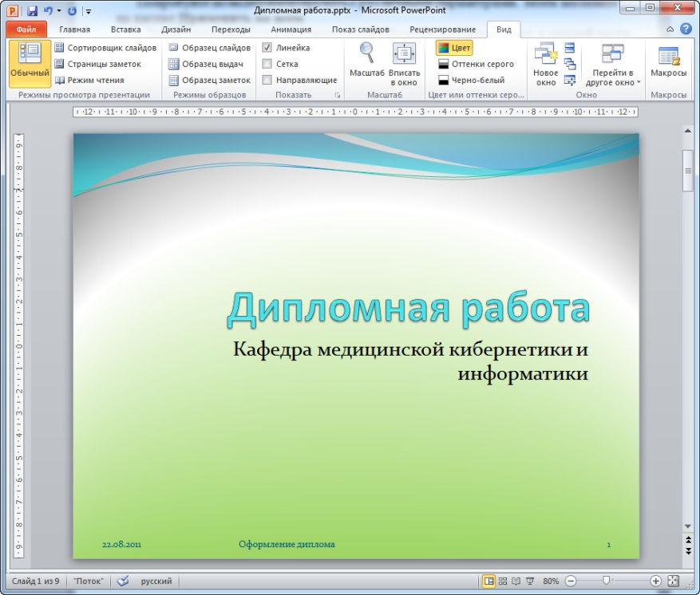Click the 80% zoom level button
The width and height of the screenshot is (700, 595).
tap(551, 581)
